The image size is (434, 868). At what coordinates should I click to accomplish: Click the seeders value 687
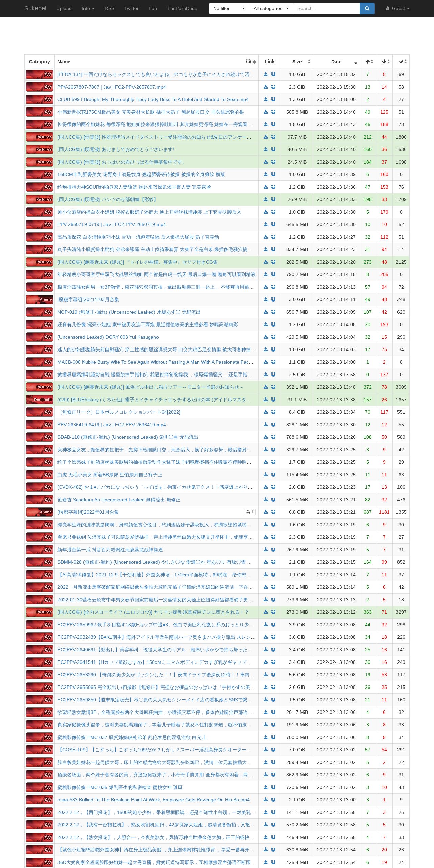[x=368, y=512]
